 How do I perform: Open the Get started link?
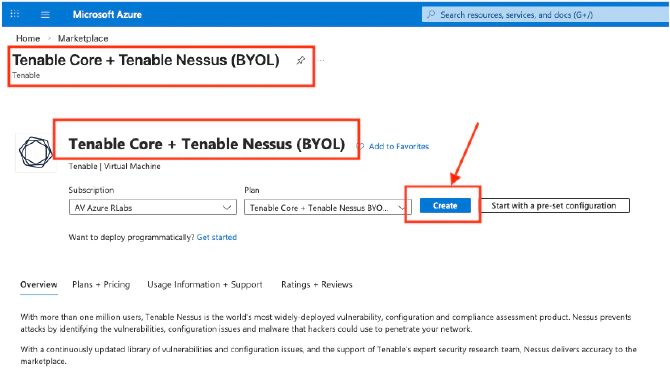pos(217,237)
